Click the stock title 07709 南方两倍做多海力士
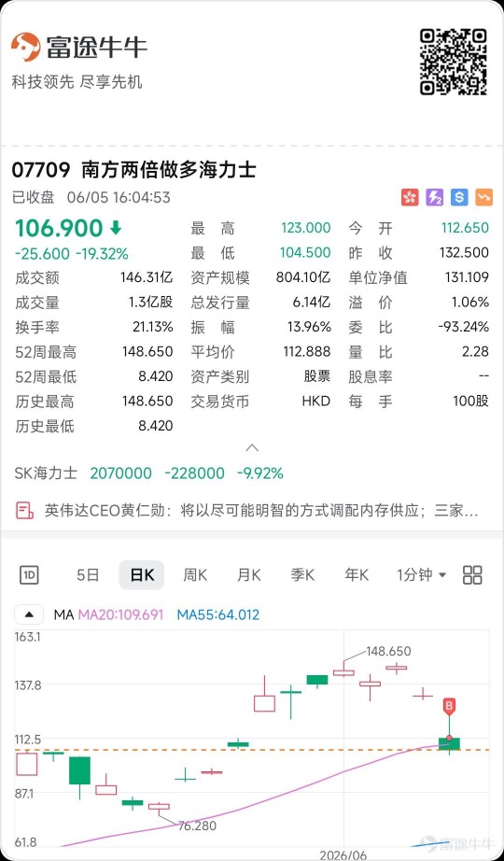 (134, 170)
